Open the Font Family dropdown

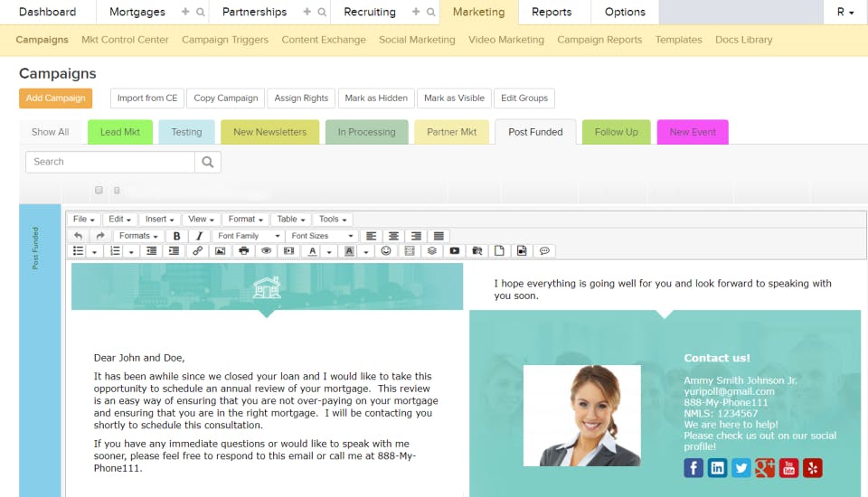pos(250,236)
